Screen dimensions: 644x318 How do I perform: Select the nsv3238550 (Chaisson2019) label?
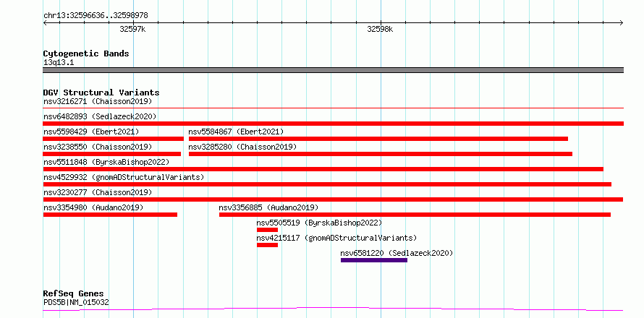(x=98, y=147)
